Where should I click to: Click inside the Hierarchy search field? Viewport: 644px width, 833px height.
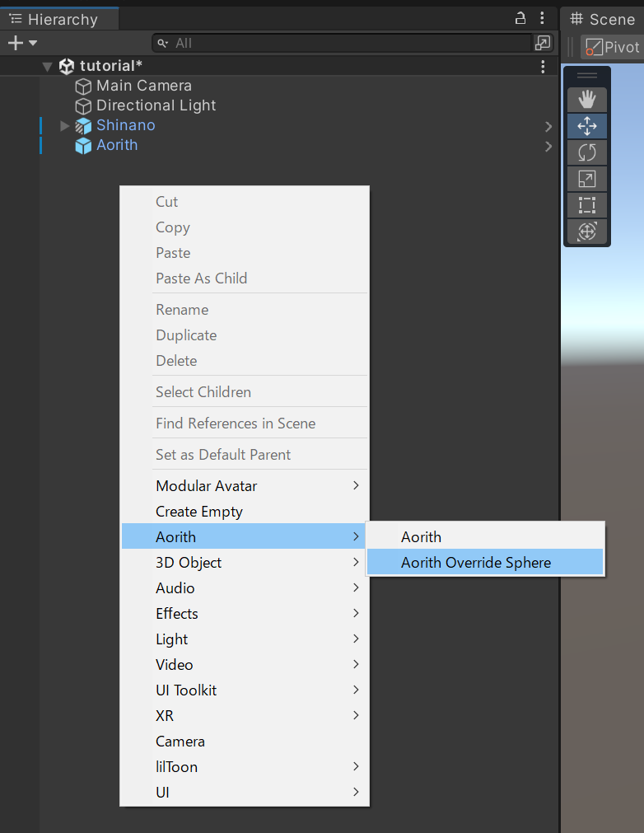[x=329, y=42]
